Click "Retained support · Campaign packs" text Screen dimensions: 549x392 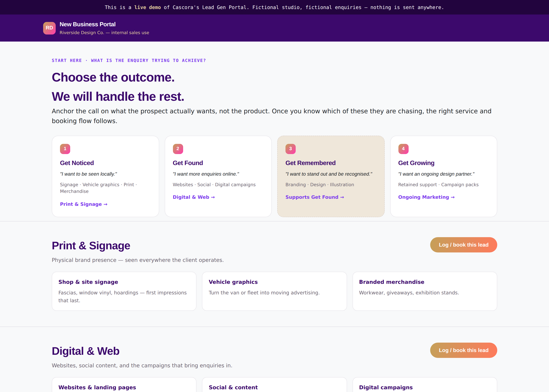438,185
